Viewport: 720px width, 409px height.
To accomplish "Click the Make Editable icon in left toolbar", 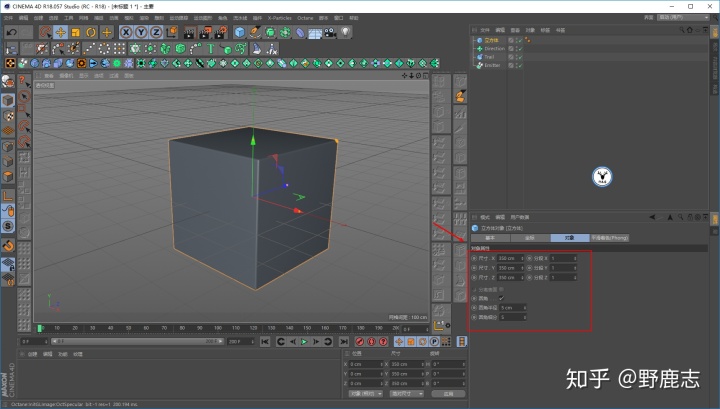I will point(8,82).
